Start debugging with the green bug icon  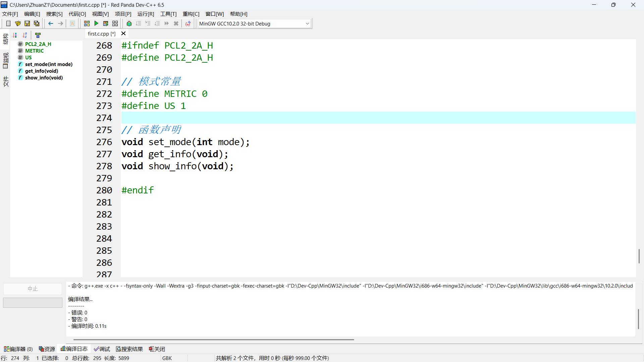coord(129,23)
